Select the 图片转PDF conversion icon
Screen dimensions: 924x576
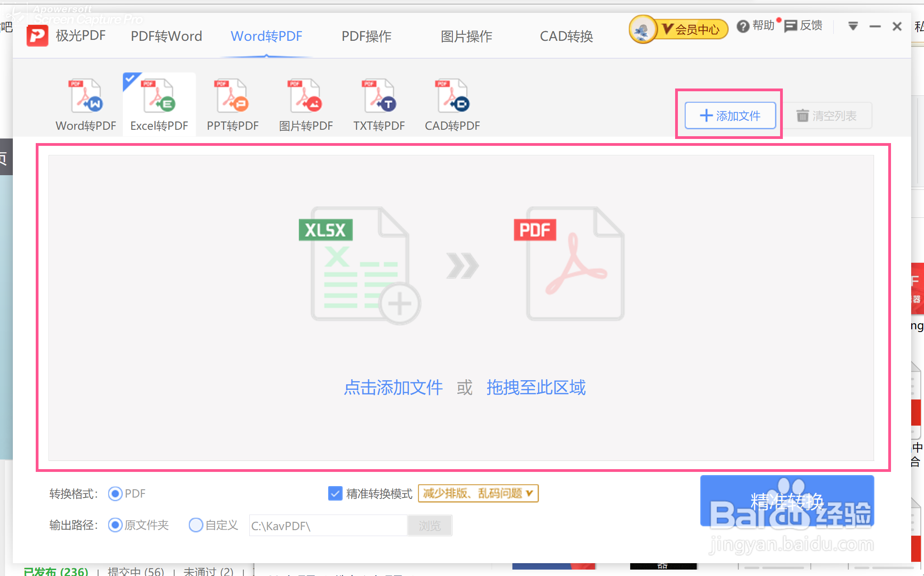pyautogui.click(x=305, y=96)
